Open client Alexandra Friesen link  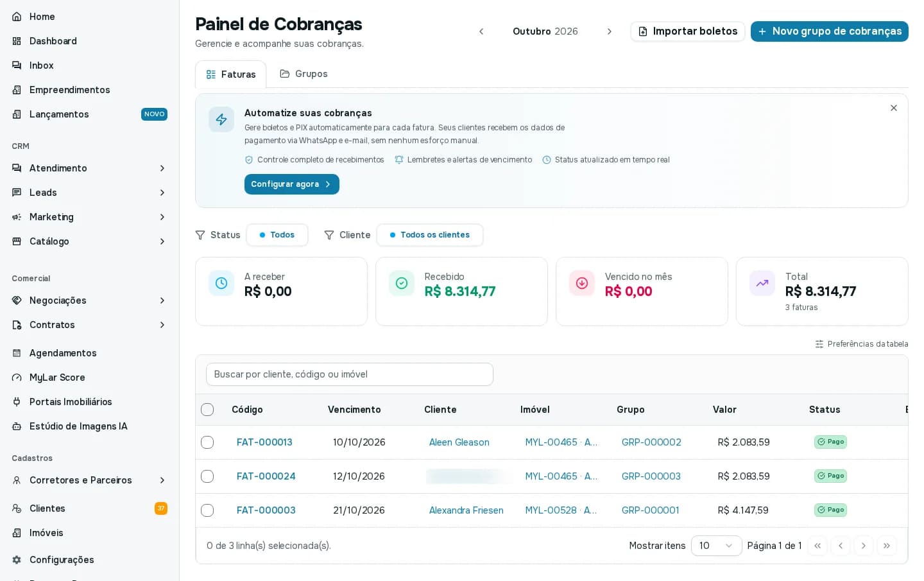(466, 510)
